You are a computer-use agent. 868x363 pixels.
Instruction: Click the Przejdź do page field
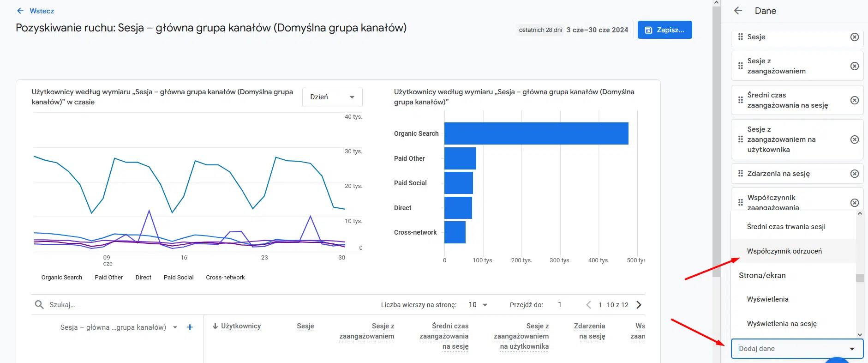pyautogui.click(x=560, y=305)
